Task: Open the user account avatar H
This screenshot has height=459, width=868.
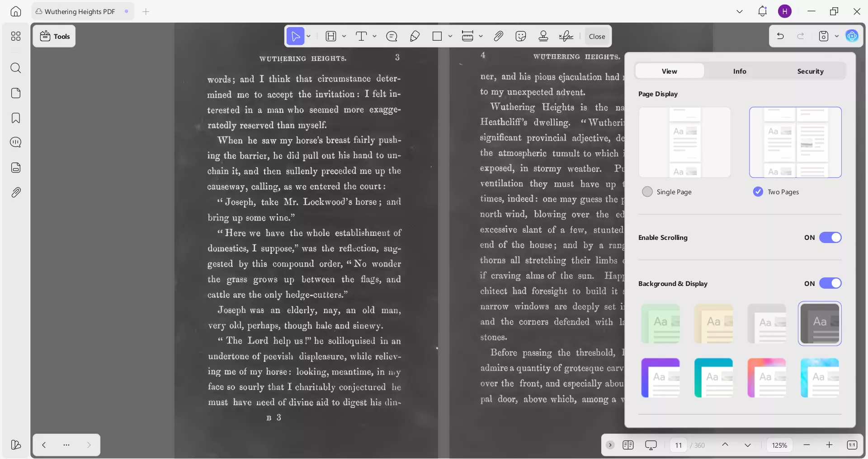Action: pos(785,11)
